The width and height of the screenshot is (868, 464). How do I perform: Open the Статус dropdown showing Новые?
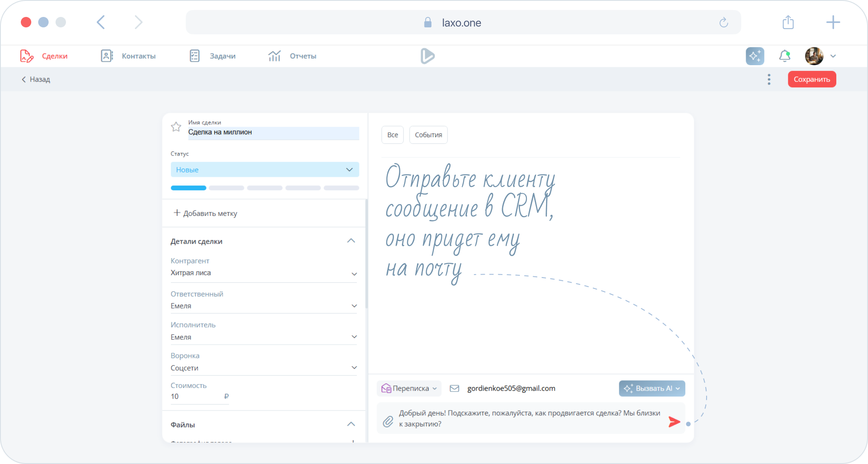[x=265, y=170]
